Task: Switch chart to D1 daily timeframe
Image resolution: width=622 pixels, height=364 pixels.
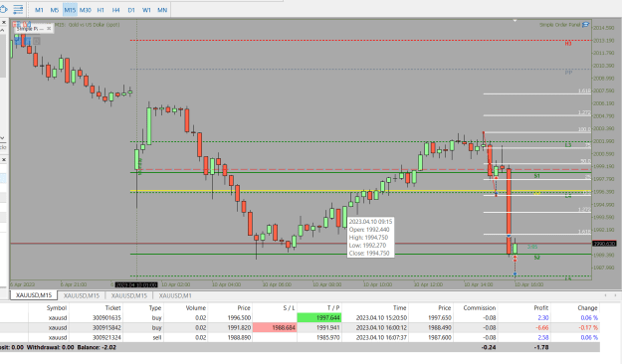Action: coord(131,10)
